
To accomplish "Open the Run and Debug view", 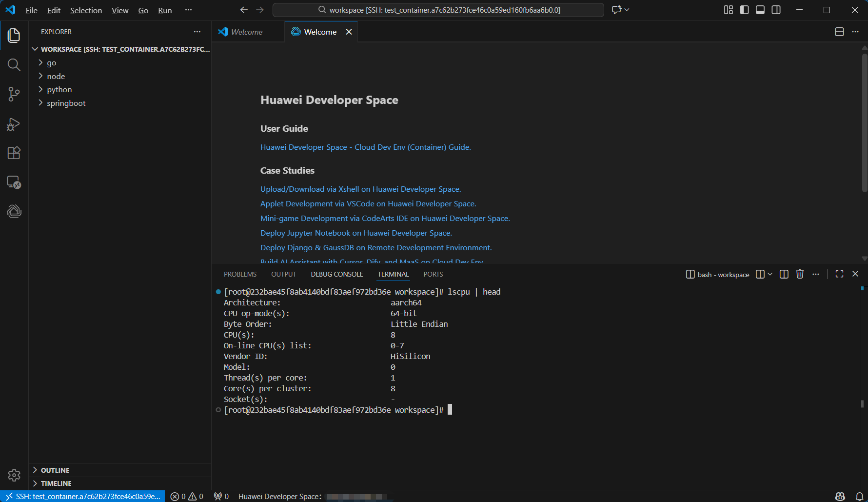I will pos(14,124).
